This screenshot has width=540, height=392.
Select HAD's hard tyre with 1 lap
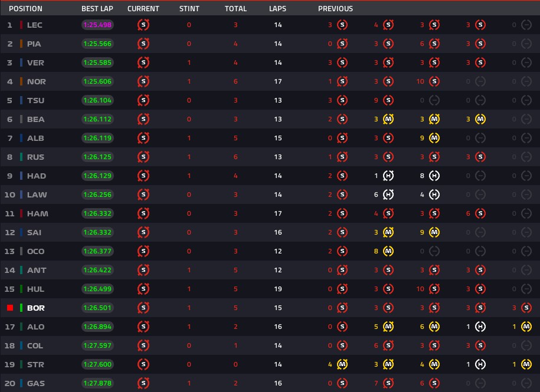(x=388, y=176)
